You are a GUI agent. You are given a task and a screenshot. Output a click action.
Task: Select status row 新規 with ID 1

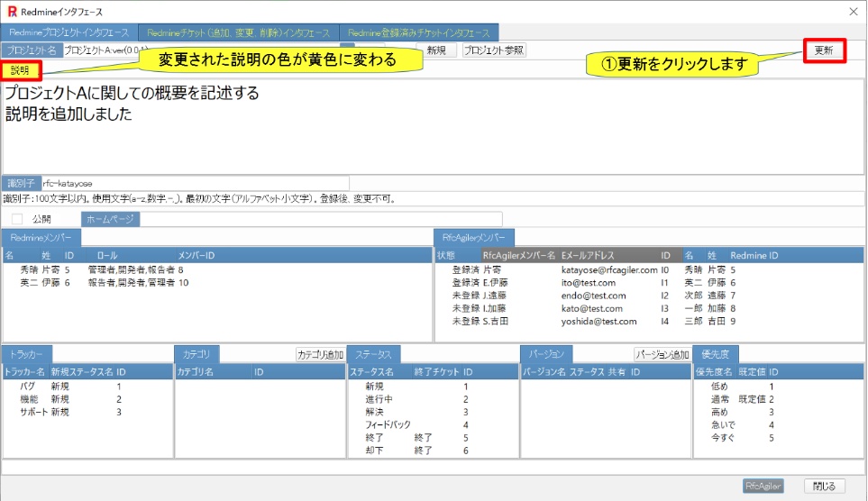pos(433,387)
